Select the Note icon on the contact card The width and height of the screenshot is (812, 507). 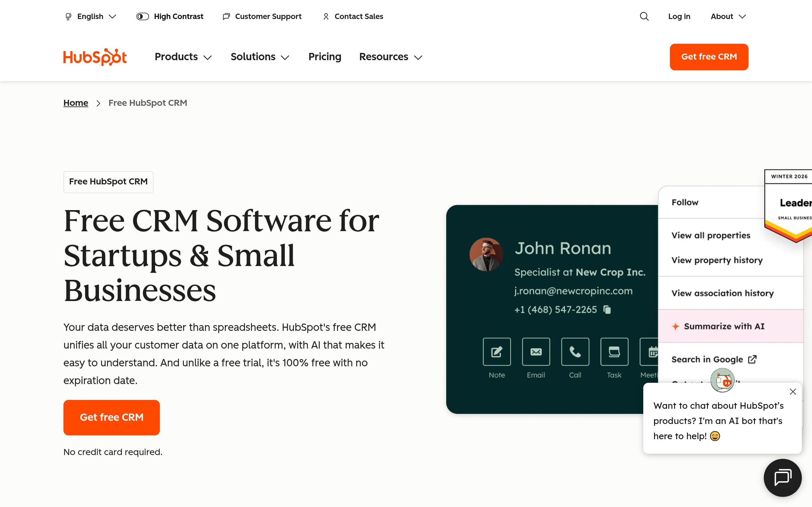(x=496, y=351)
